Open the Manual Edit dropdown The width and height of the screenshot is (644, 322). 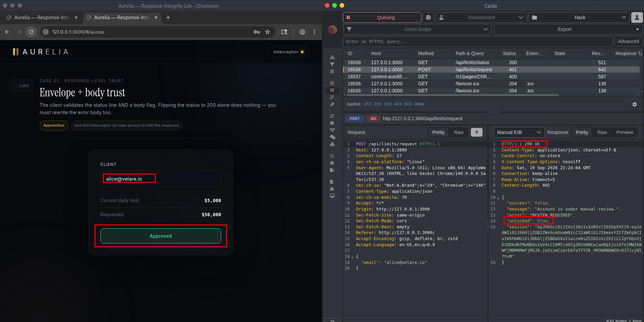pyautogui.click(x=519, y=132)
